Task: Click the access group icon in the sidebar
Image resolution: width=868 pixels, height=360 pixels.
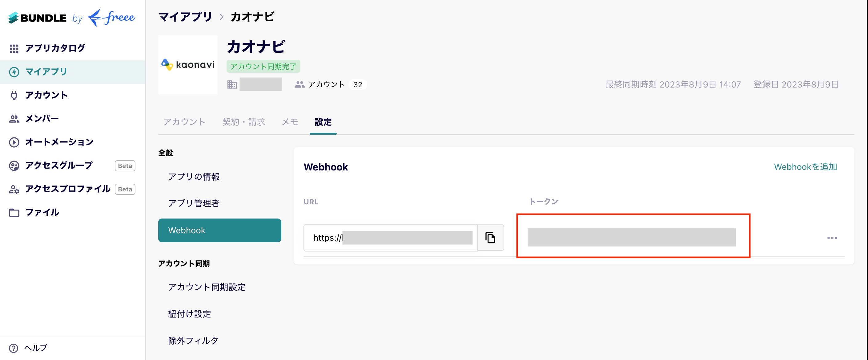Action: click(x=14, y=166)
